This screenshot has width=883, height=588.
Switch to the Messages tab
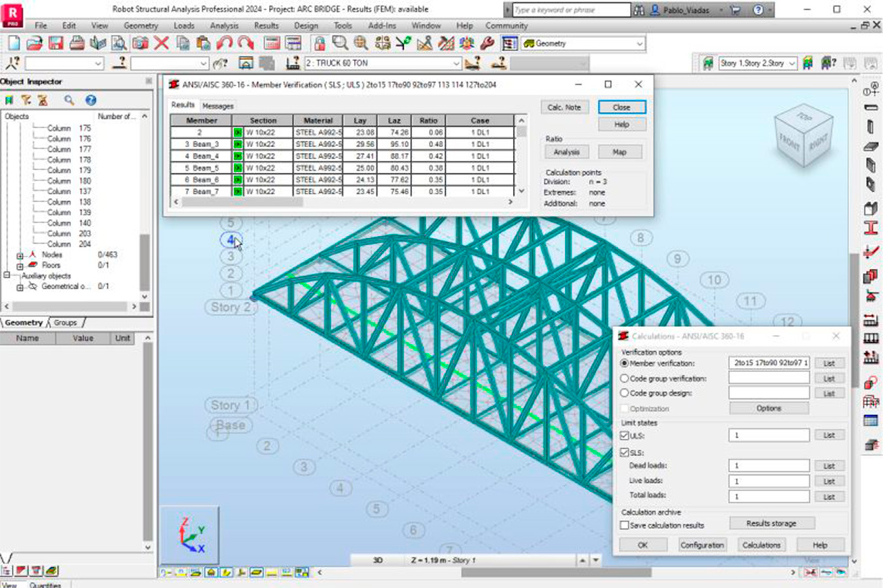pyautogui.click(x=218, y=106)
